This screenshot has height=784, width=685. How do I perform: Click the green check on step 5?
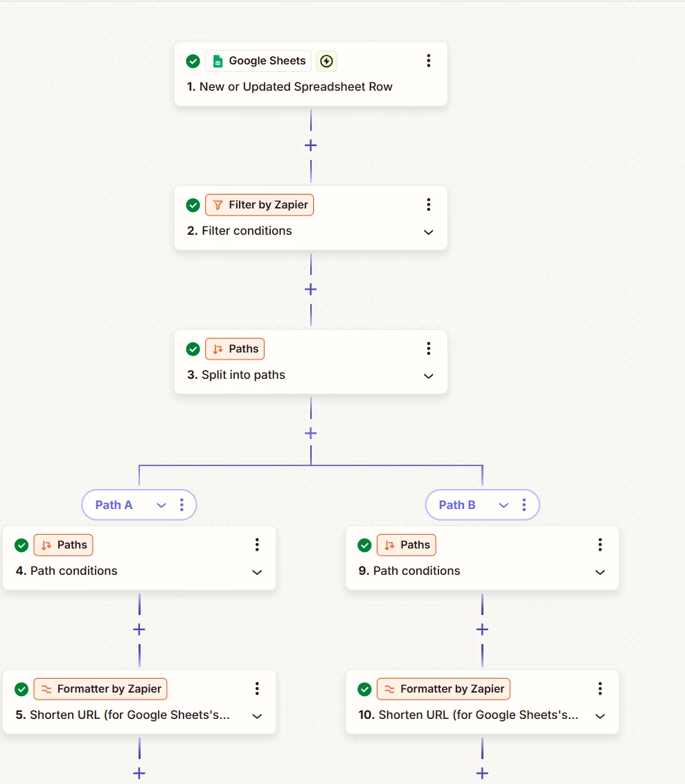(x=21, y=689)
